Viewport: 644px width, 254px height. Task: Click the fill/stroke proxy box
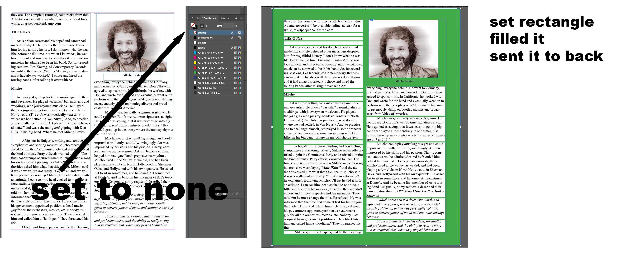(x=193, y=25)
